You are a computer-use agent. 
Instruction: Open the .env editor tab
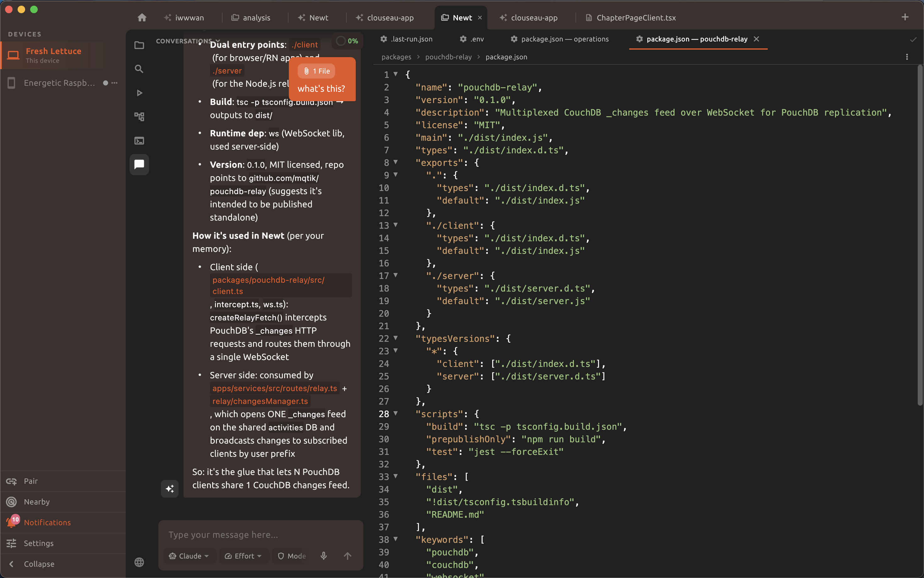[472, 39]
